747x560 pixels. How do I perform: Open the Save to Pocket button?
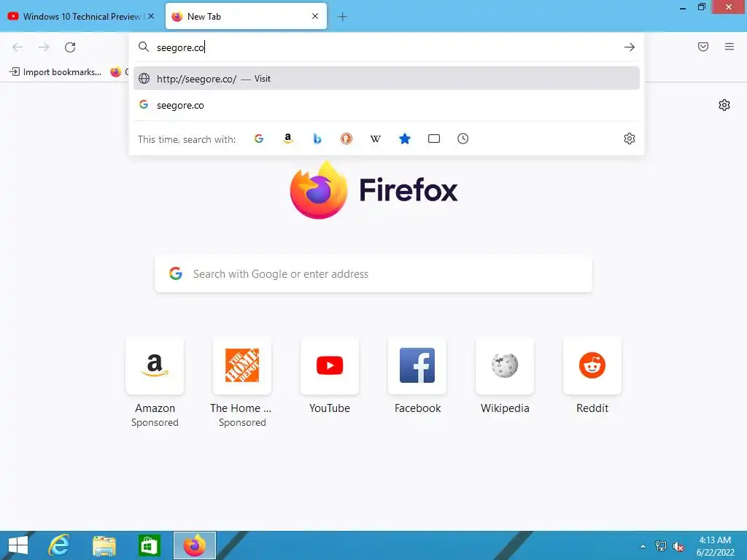(703, 47)
